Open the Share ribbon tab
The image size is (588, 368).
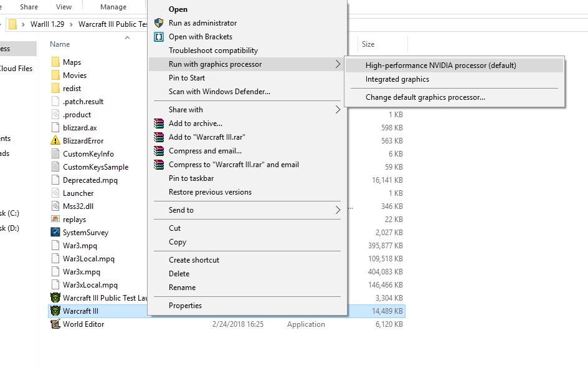click(x=29, y=7)
